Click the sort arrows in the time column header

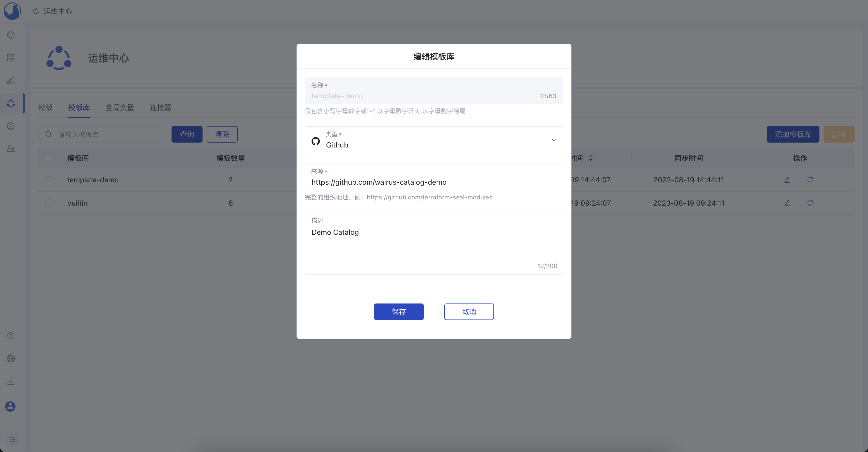point(591,158)
